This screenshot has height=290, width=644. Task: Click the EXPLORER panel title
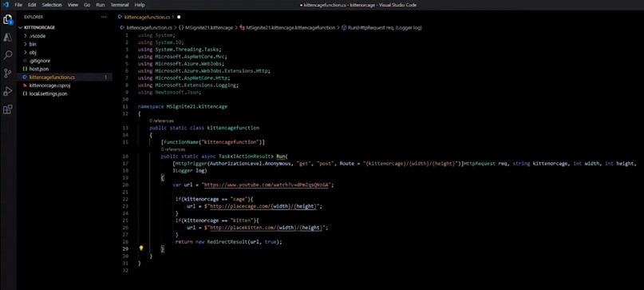point(34,17)
